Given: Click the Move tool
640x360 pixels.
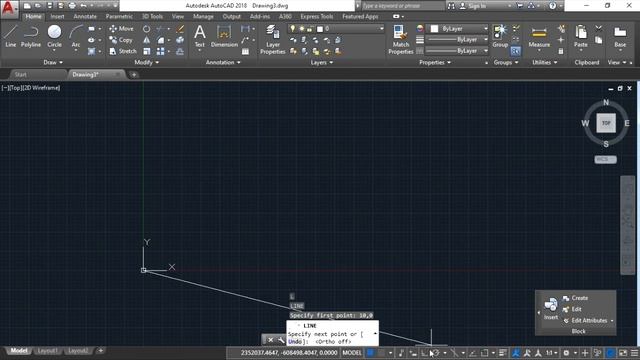Looking at the screenshot, I should coord(121,29).
